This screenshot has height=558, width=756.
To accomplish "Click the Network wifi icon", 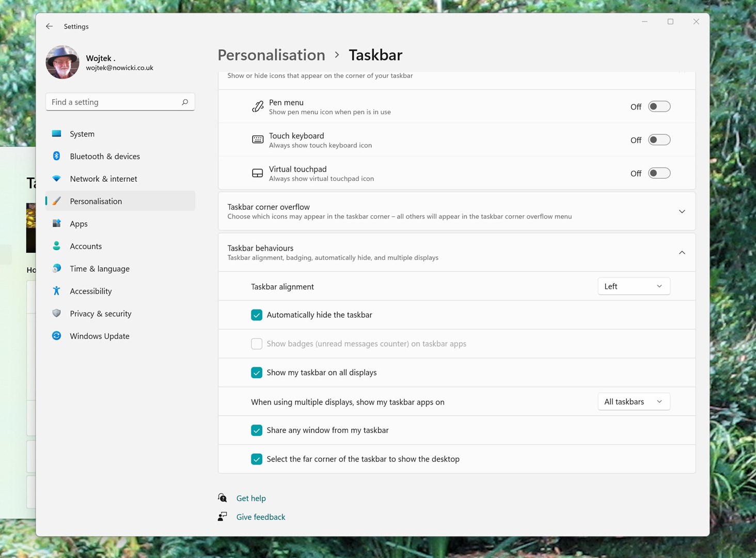I will 57,179.
